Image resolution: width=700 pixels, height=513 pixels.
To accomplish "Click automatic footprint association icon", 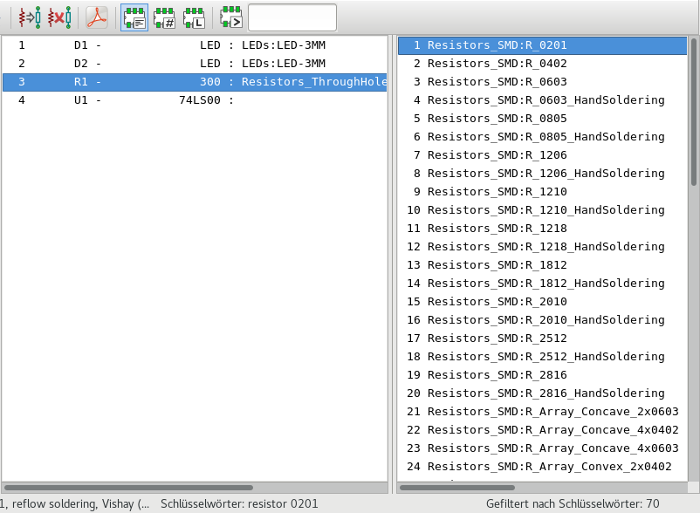I will point(30,17).
